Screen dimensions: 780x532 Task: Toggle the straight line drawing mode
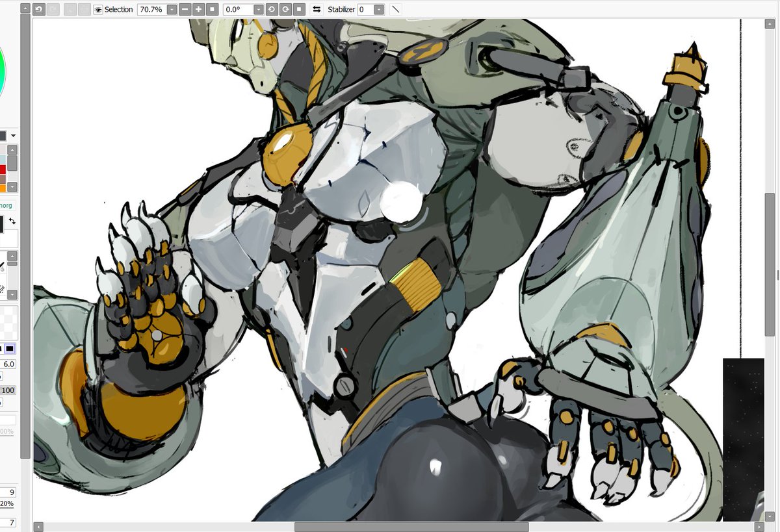click(395, 10)
